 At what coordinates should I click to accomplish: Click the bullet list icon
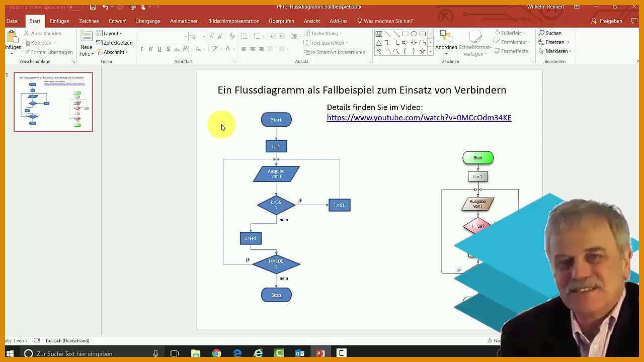point(245,36)
